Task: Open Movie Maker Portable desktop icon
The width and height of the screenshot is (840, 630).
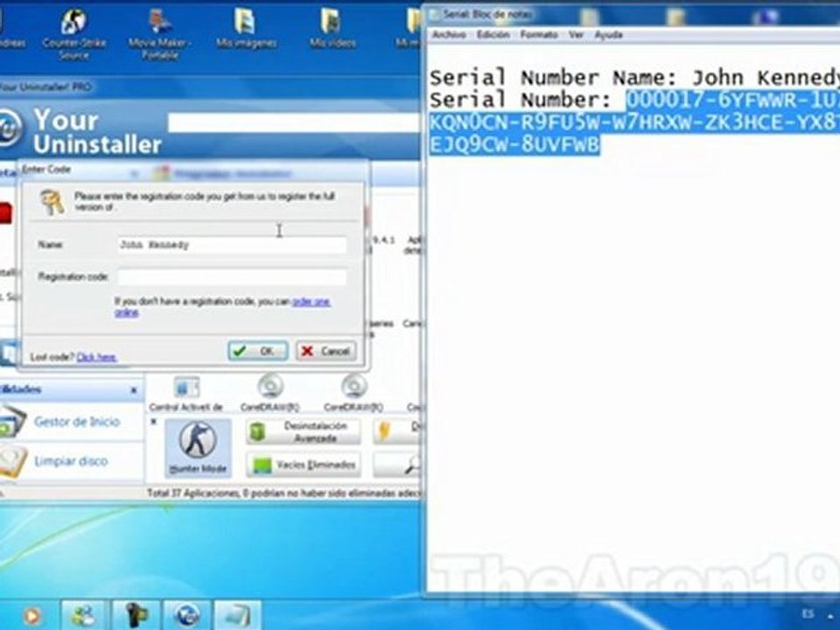Action: click(x=159, y=34)
